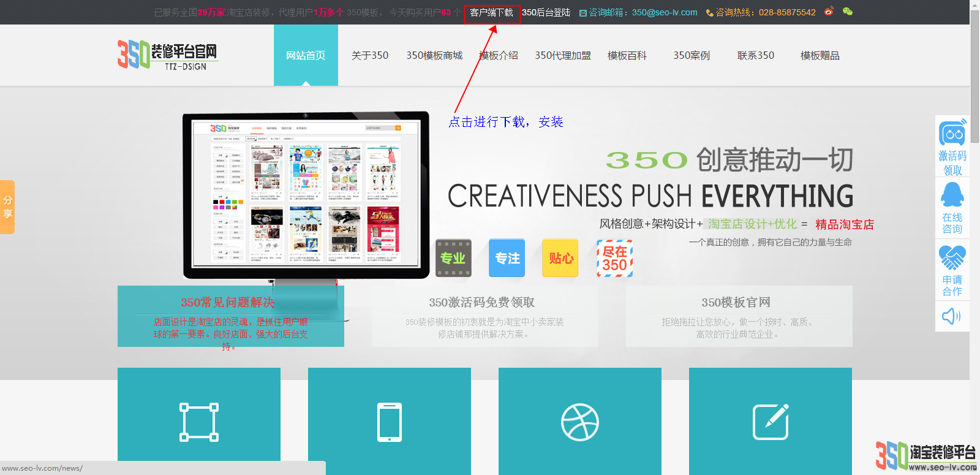Click the speaker announcement icon
This screenshot has height=475, width=980.
click(x=951, y=316)
